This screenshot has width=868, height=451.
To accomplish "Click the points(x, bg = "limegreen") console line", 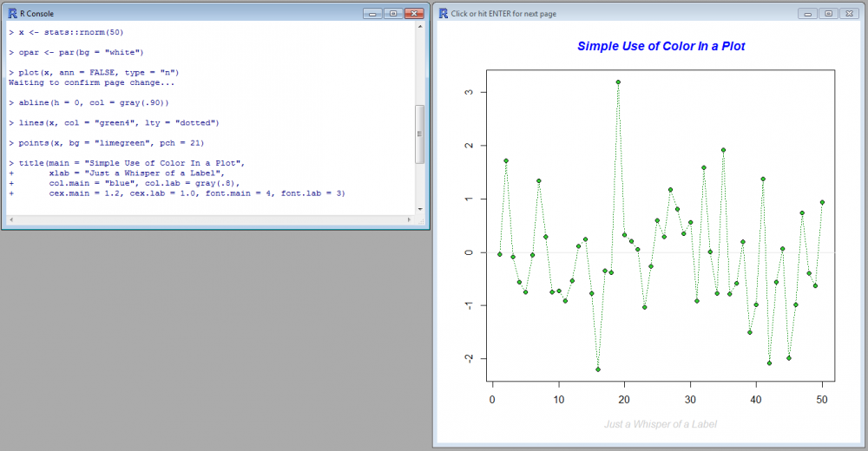I will tap(106, 142).
